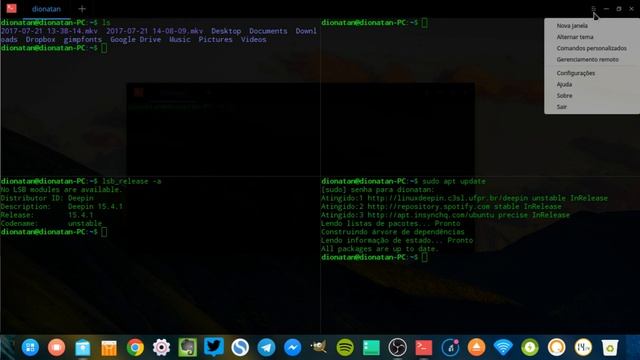Launch OBS Studio from the dock
Screen dimensions: 640x360
(398, 348)
